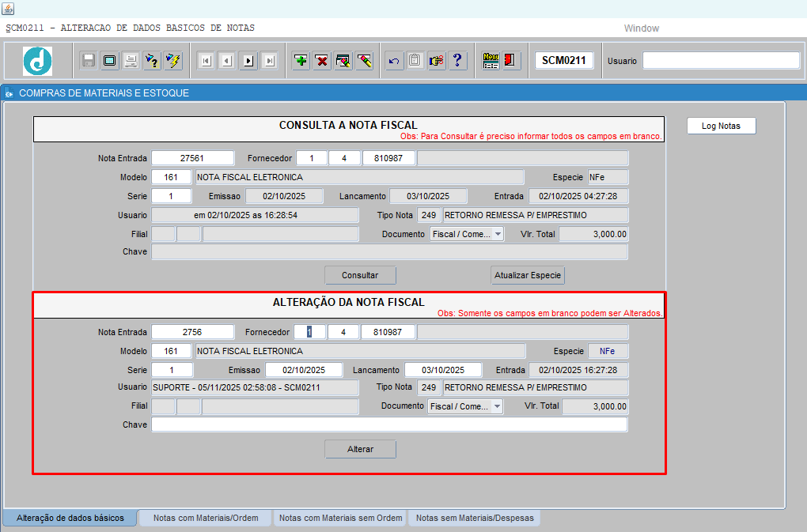Viewport: 807px width, 532px height.
Task: Click the Log Notas button
Action: 721,126
